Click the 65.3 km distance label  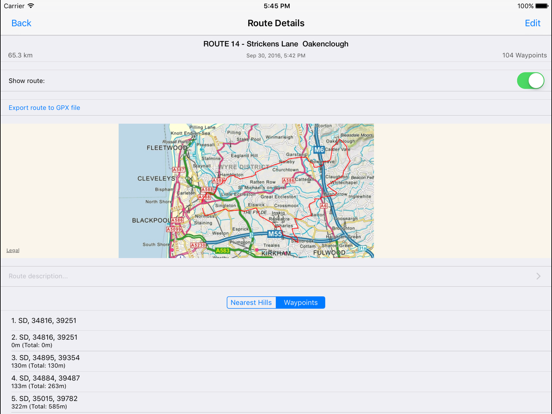(x=20, y=55)
